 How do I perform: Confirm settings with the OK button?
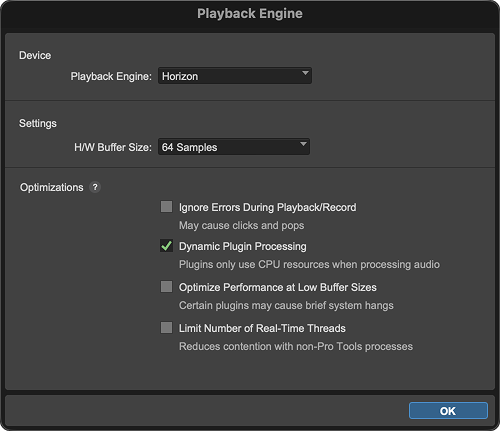[448, 411]
